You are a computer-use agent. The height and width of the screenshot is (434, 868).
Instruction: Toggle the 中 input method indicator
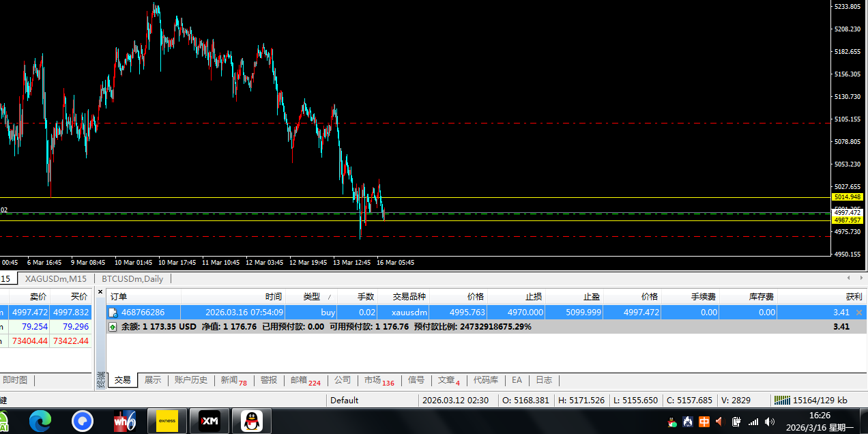[704, 422]
